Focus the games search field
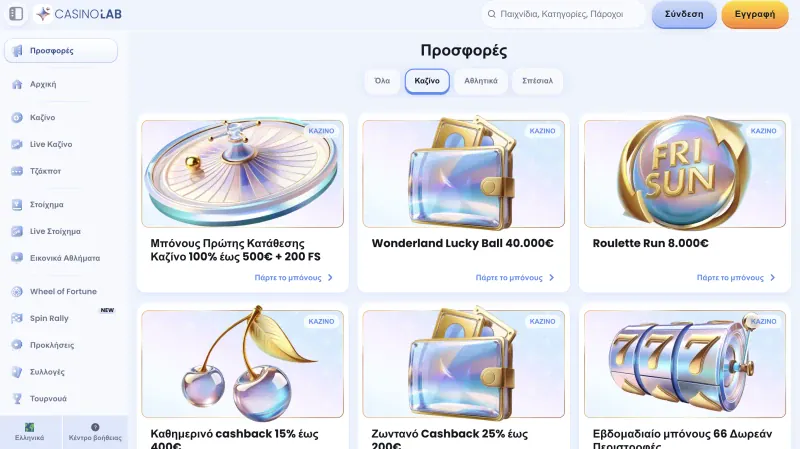Viewport: 800px width, 449px height. pyautogui.click(x=563, y=14)
